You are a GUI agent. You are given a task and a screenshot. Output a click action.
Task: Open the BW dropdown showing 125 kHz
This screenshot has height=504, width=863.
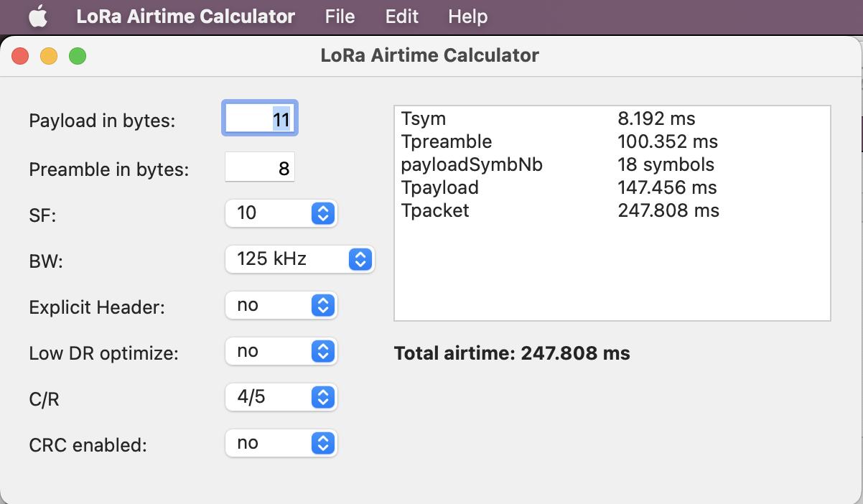299,259
